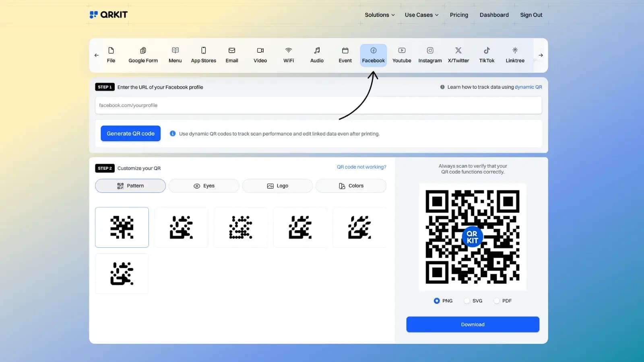Switch the output format to PDF
Image resolution: width=644 pixels, height=362 pixels.
coord(496,300)
